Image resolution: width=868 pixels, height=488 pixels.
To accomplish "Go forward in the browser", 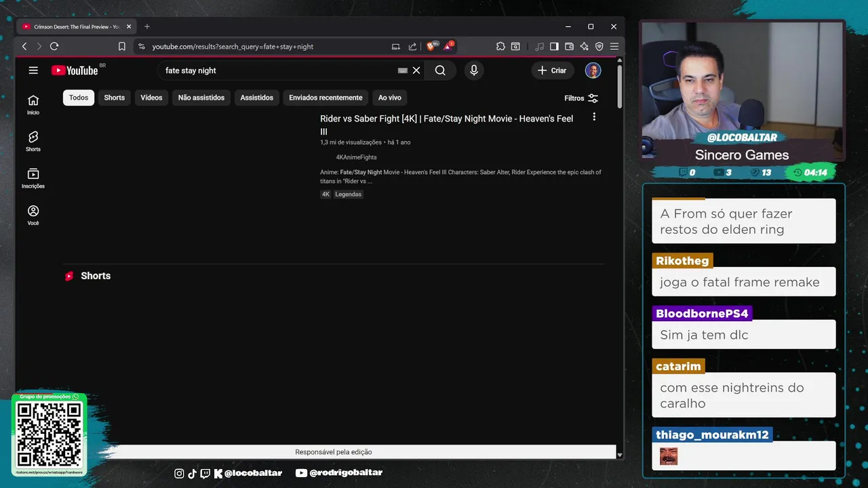I will (39, 46).
